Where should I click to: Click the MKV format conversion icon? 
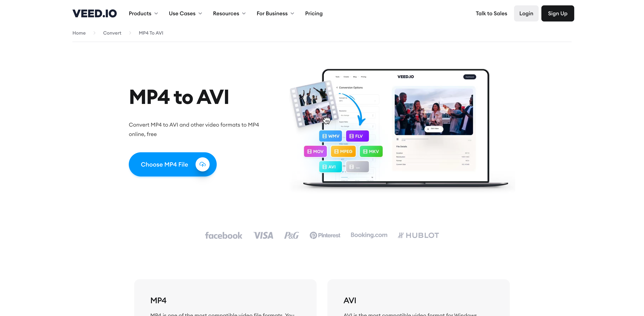click(x=370, y=151)
